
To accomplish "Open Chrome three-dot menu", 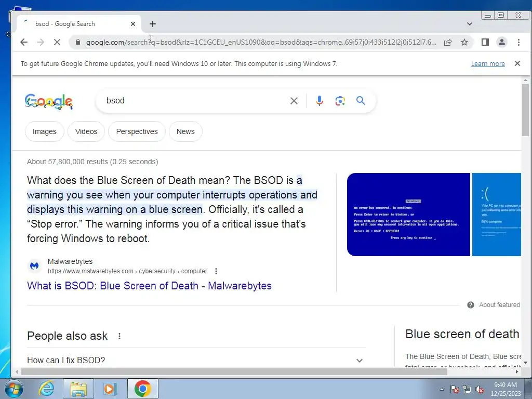I will pos(518,42).
